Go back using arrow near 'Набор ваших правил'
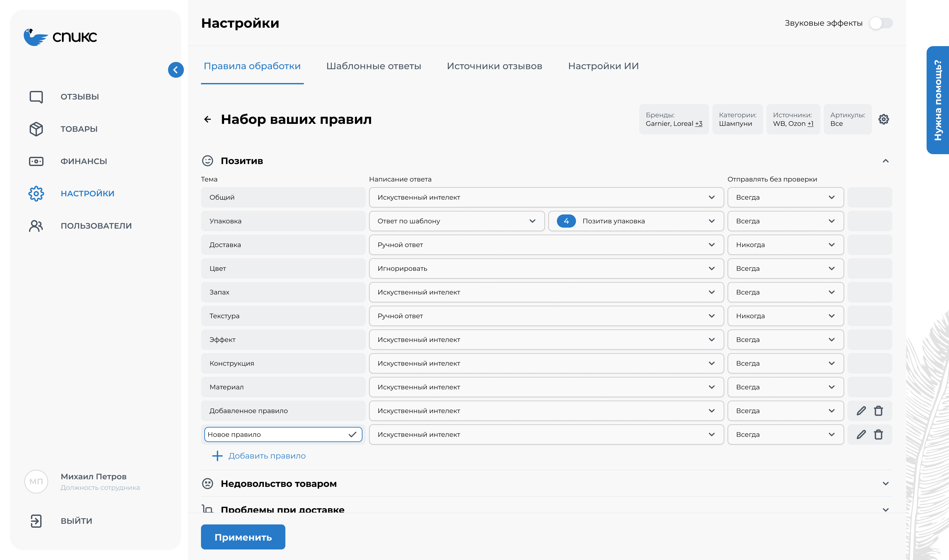This screenshot has height=560, width=949. 207,119
